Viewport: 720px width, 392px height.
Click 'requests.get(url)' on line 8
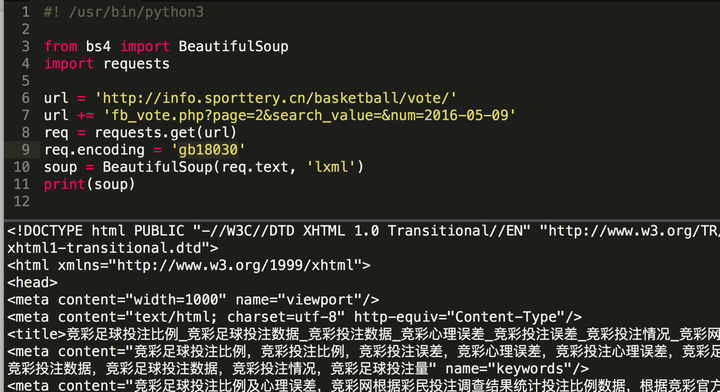pyautogui.click(x=166, y=133)
